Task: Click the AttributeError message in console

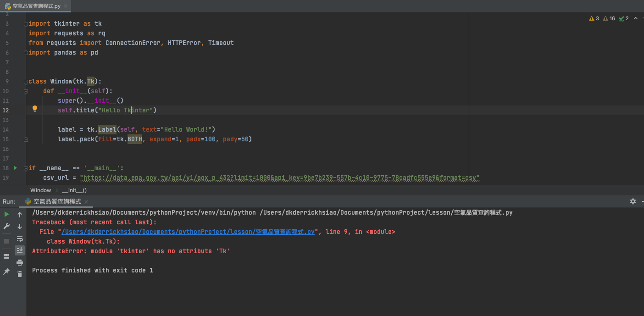Action: tap(131, 251)
